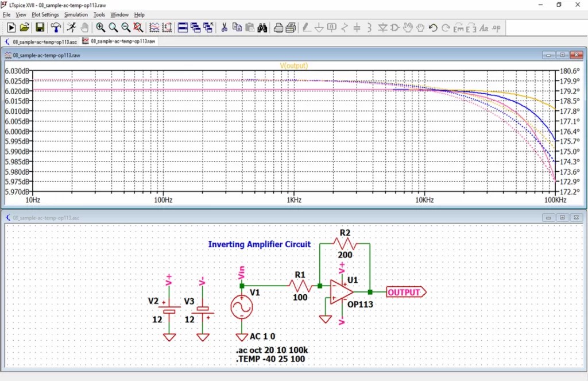Select the SPICE directive .op tool
Viewport: 588px width, 381px height.
pyautogui.click(x=497, y=28)
